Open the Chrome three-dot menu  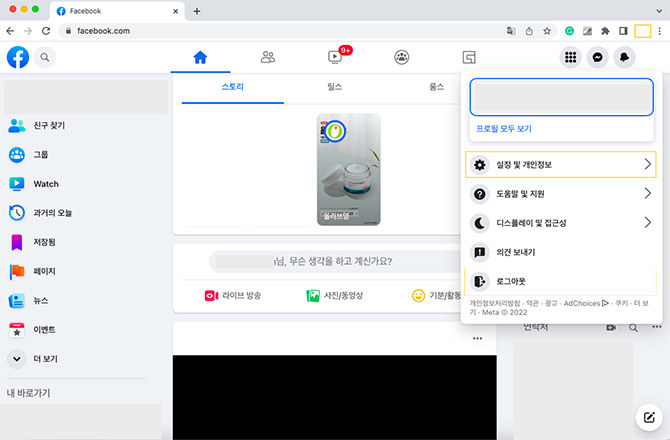click(x=660, y=31)
